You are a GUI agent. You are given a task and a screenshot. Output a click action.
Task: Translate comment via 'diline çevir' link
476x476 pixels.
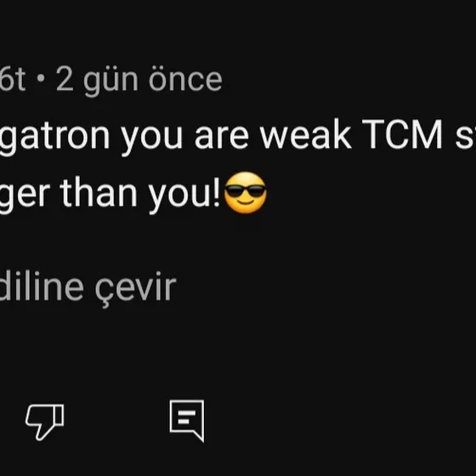88,287
